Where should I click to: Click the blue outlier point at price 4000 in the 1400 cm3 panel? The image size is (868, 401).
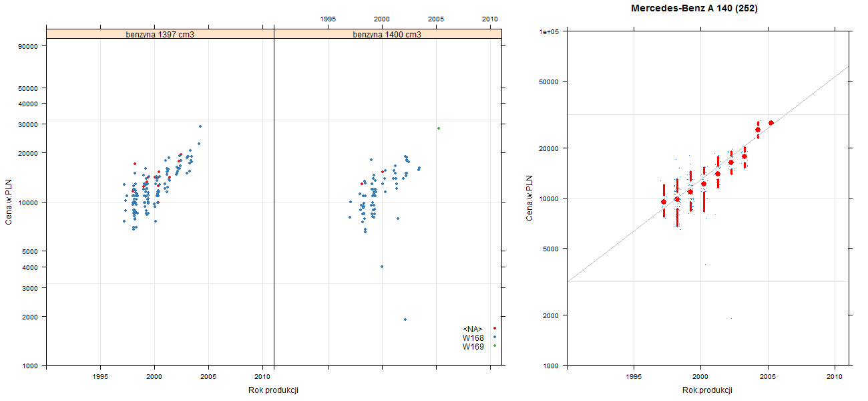pos(382,267)
